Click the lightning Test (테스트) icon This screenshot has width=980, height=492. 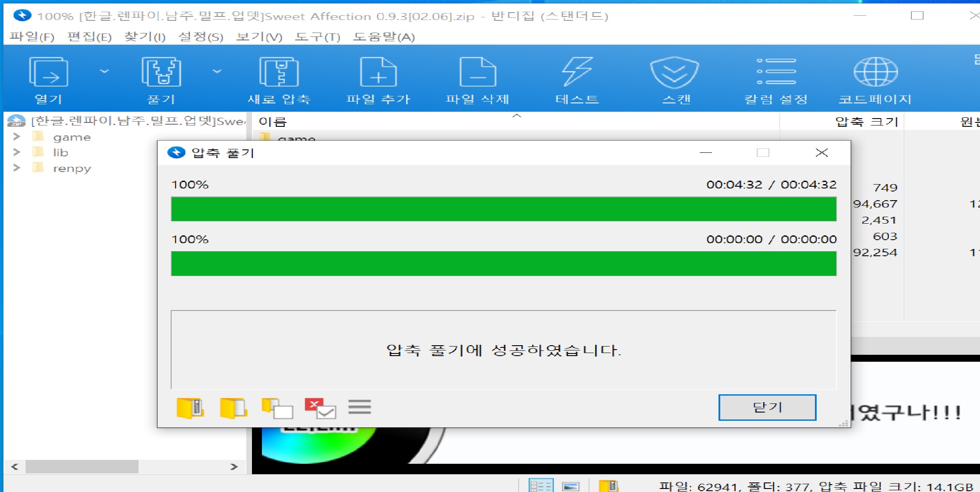[x=577, y=72]
